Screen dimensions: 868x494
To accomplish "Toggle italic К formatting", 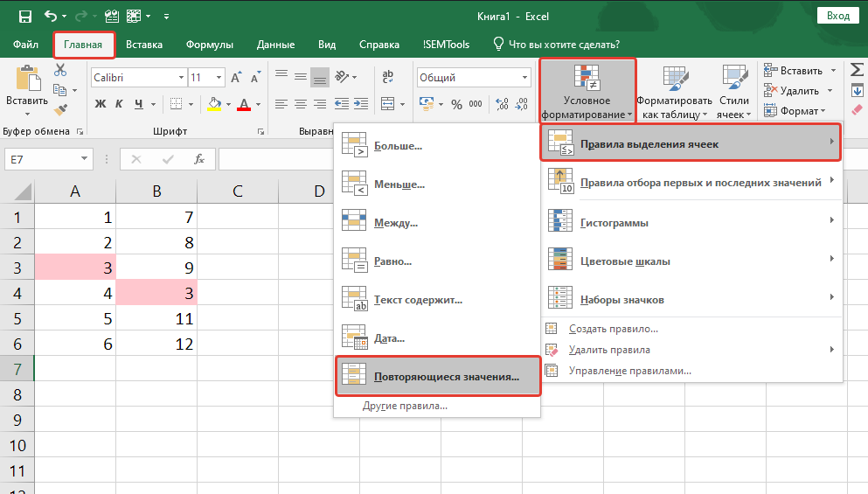I will click(119, 103).
